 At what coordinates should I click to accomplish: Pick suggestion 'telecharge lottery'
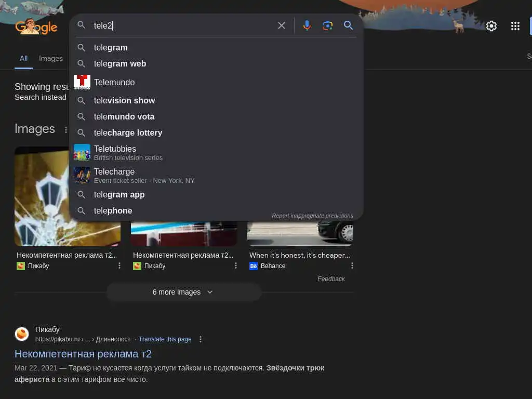click(217, 132)
